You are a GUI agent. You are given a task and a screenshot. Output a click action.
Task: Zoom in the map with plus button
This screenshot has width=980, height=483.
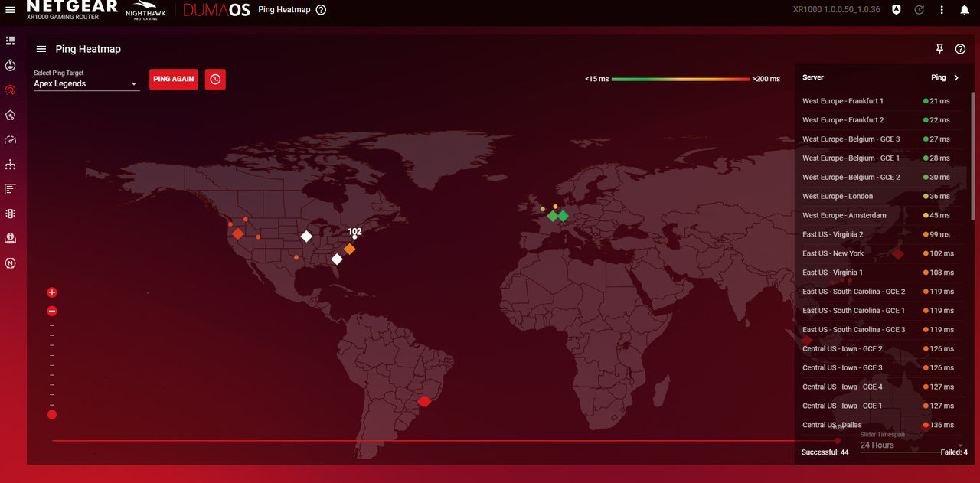(x=52, y=292)
